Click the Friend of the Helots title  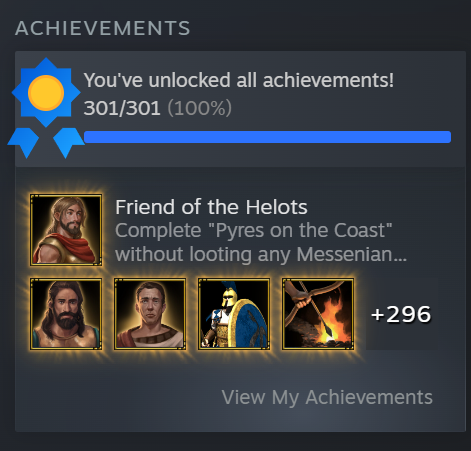(211, 207)
